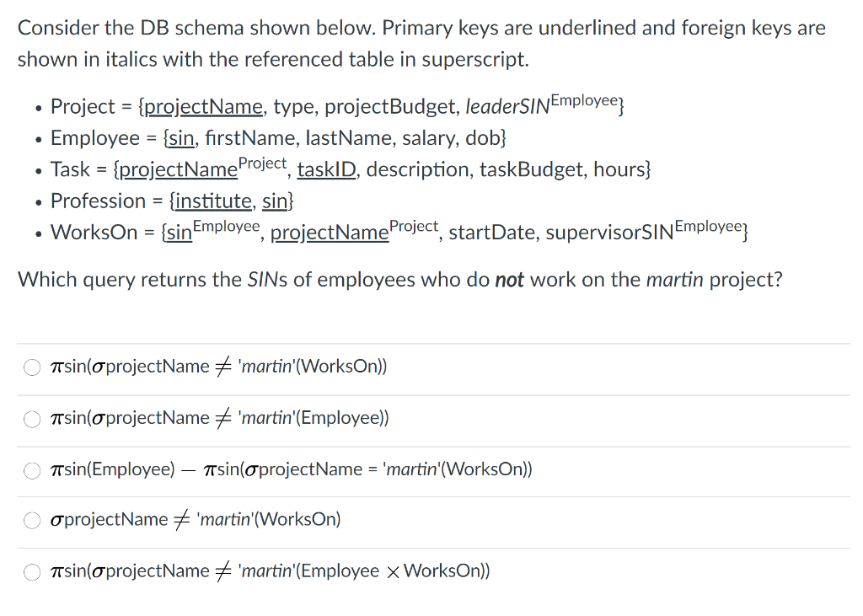Image resolution: width=863 pixels, height=616 pixels.
Task: Select the radio button for the Employee-only projection answer
Action: coord(31,419)
